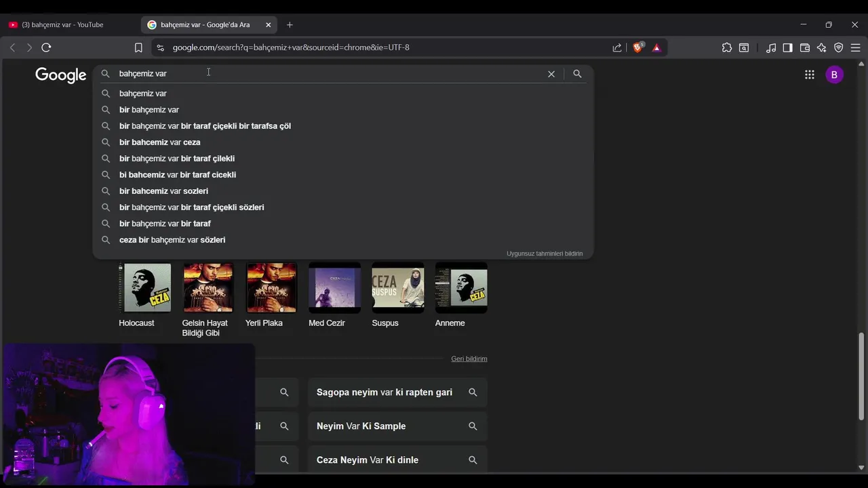Image resolution: width=868 pixels, height=488 pixels.
Task: Open the site information icon in address bar
Action: coord(160,47)
